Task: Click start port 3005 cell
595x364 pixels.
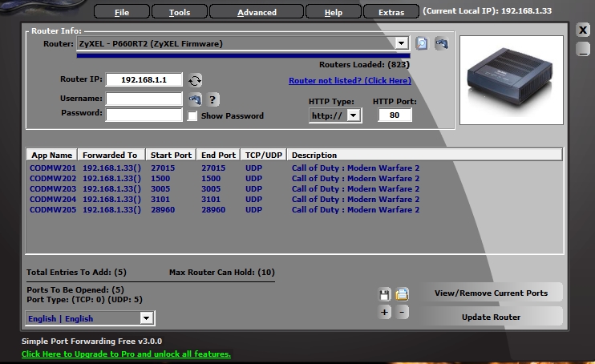Action: pyautogui.click(x=160, y=188)
